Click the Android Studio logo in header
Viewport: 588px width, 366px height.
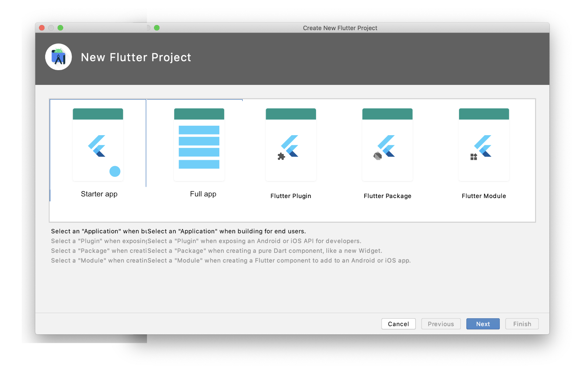point(58,57)
